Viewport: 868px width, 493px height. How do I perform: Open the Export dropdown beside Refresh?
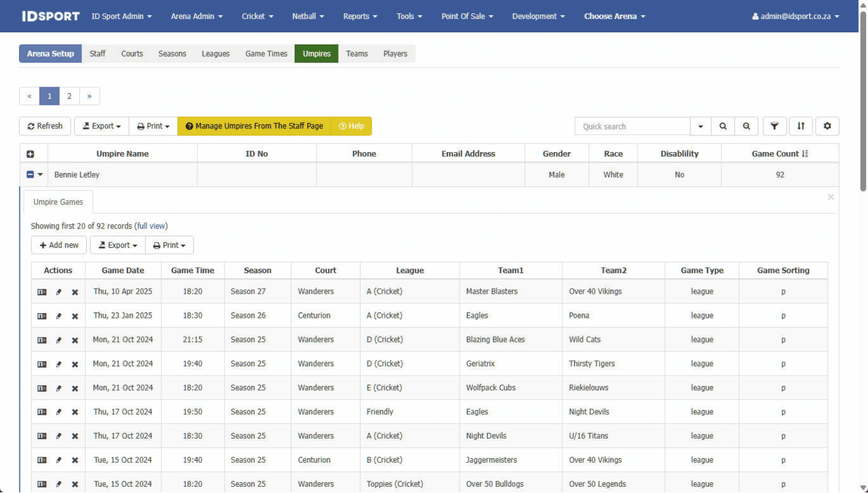click(102, 126)
